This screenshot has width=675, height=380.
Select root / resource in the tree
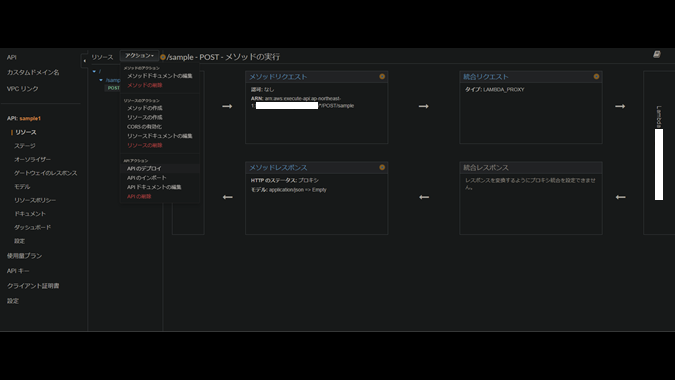click(x=100, y=71)
